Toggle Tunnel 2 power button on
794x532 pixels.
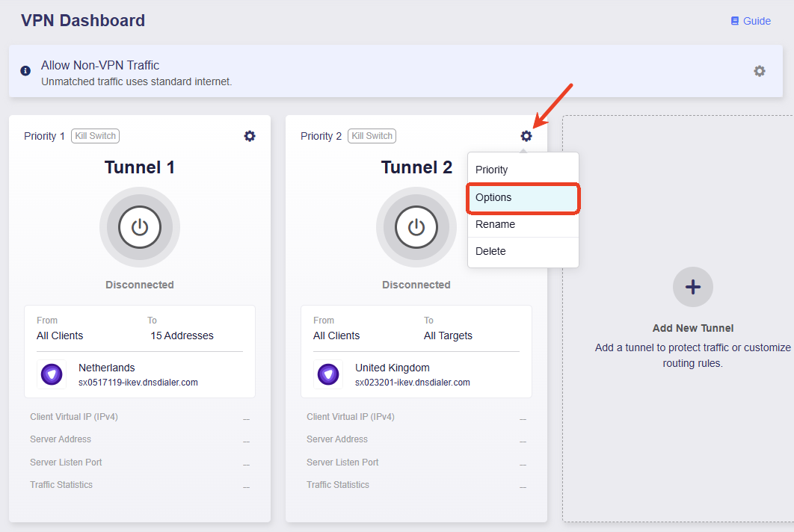[x=416, y=227]
